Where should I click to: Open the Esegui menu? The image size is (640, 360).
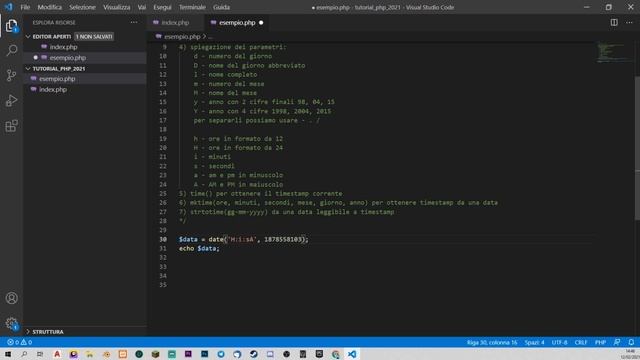point(162,7)
